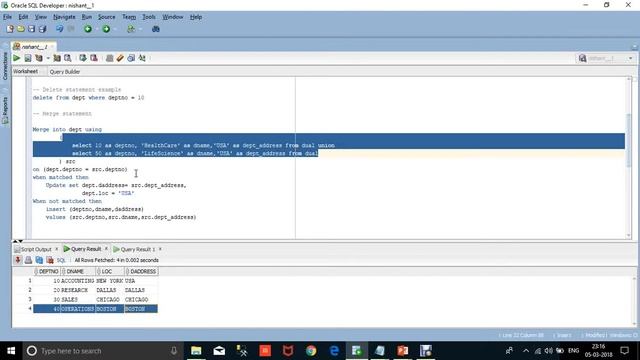Viewport: 640px width, 360px height.
Task: Click the OPERATIONS cell in selected row
Action: pos(78,309)
